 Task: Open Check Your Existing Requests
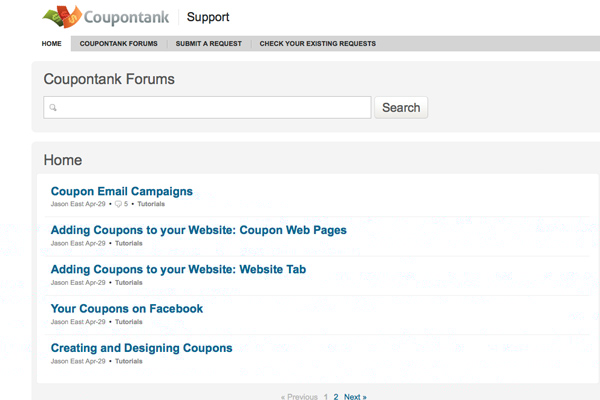(318, 44)
